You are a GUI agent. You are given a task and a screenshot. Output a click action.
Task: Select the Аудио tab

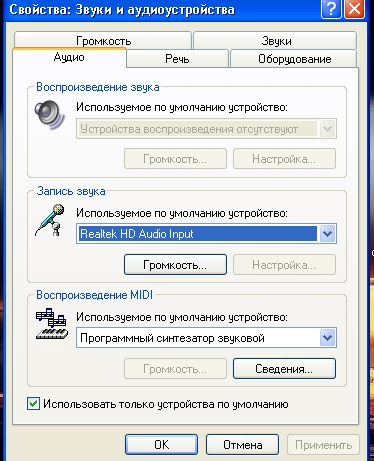[69, 57]
